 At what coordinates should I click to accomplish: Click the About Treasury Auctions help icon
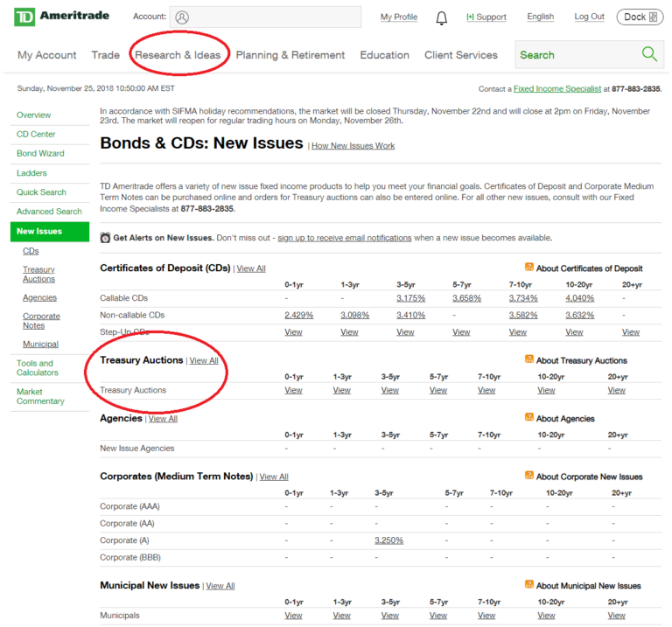[x=529, y=359]
